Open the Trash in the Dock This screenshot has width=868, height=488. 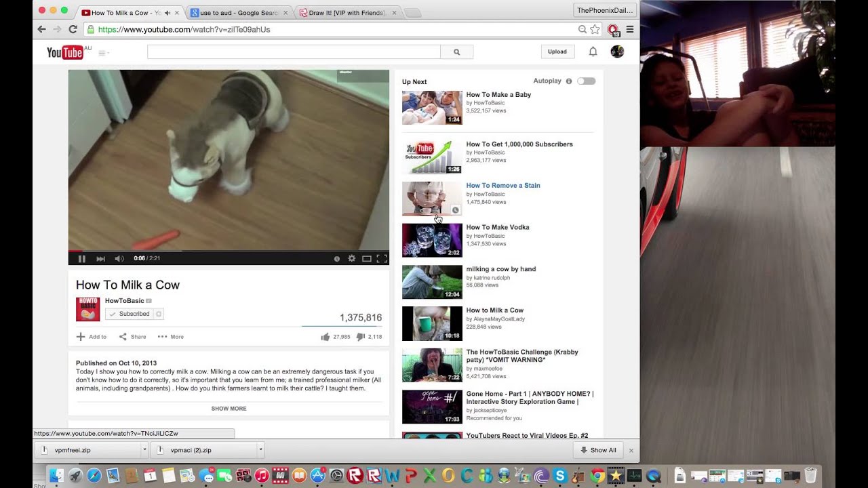810,476
